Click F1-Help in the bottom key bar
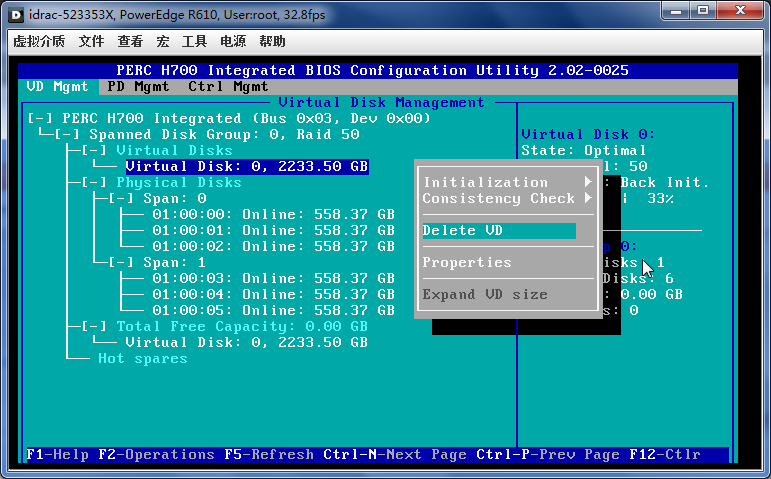Image resolution: width=771 pixels, height=479 pixels. pyautogui.click(x=58, y=454)
